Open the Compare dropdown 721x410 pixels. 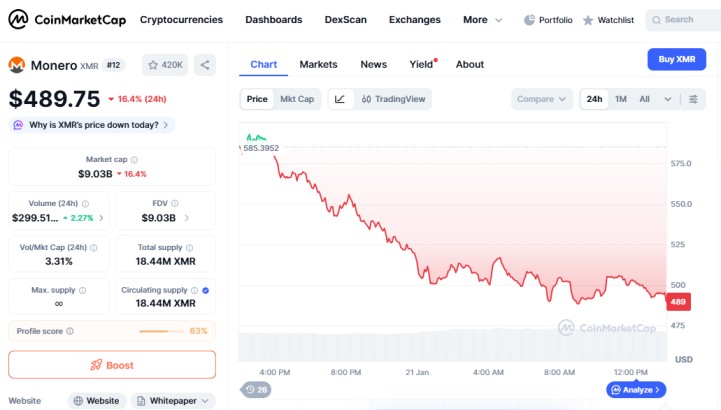coord(542,99)
